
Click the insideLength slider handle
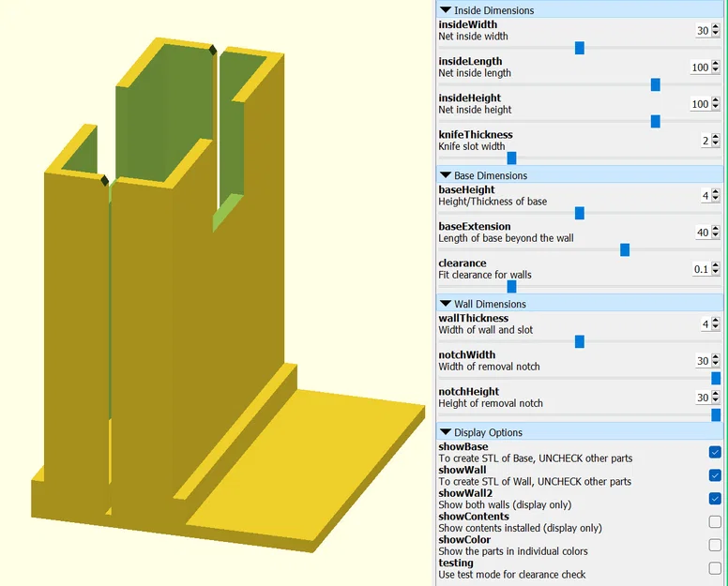click(x=656, y=84)
